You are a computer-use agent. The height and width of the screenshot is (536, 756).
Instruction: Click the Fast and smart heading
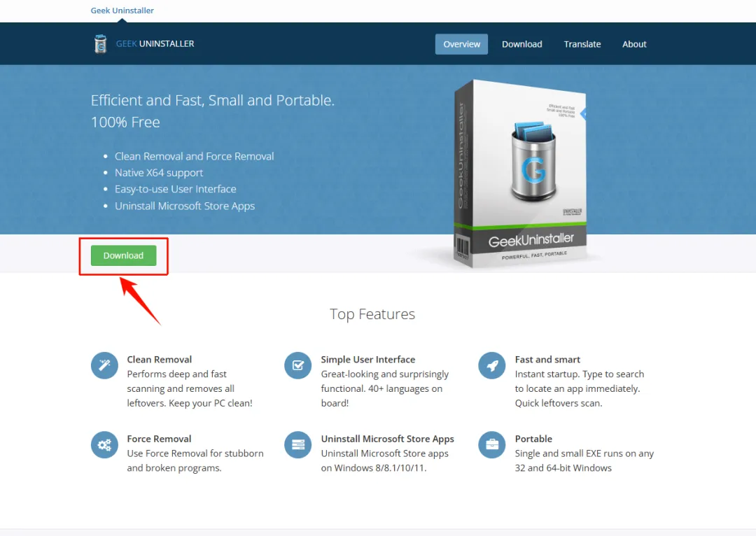click(x=547, y=359)
